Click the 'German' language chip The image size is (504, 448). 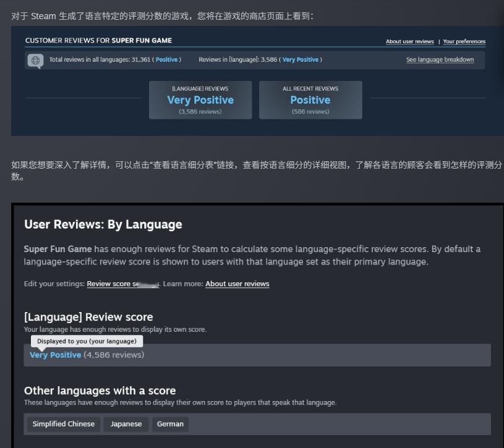click(x=170, y=424)
